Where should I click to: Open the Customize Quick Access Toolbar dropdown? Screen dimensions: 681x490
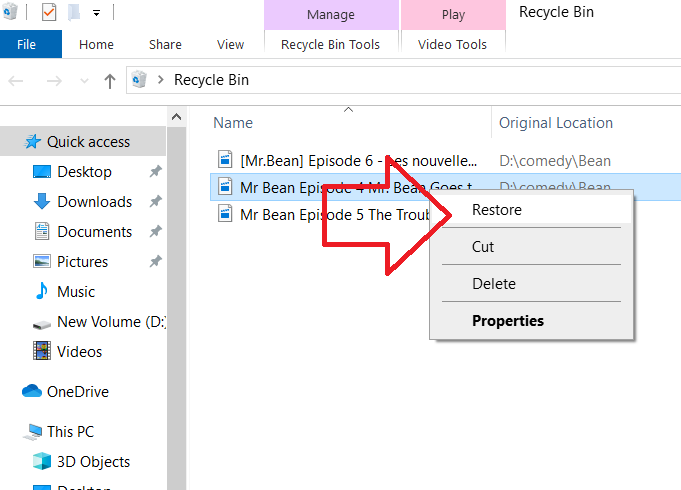point(96,13)
